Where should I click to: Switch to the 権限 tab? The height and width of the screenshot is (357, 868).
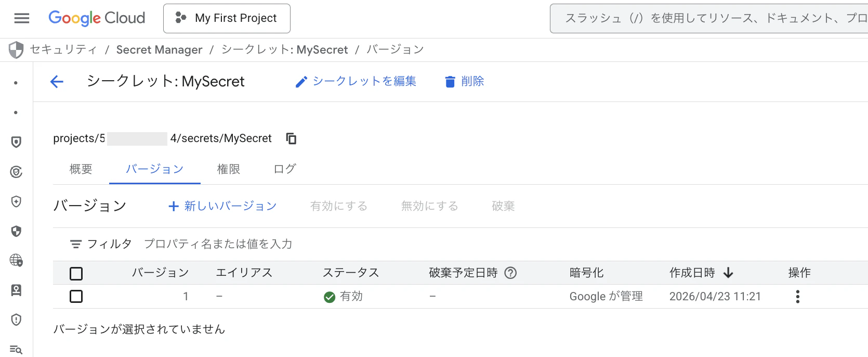228,169
